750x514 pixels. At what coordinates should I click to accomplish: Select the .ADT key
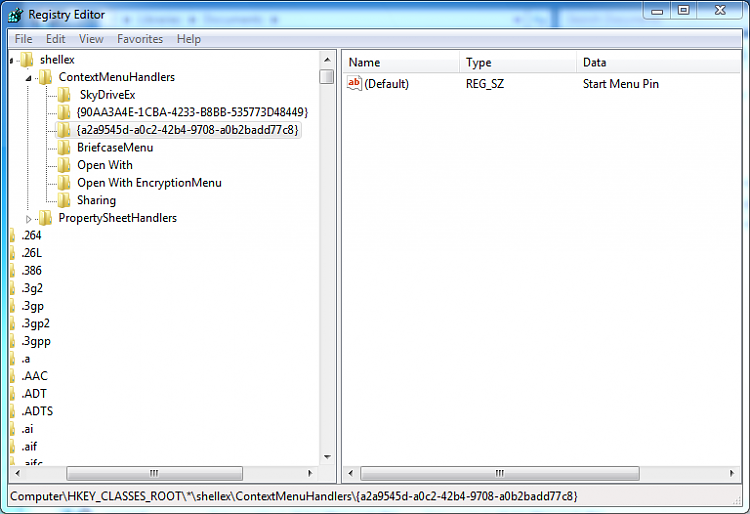point(34,394)
